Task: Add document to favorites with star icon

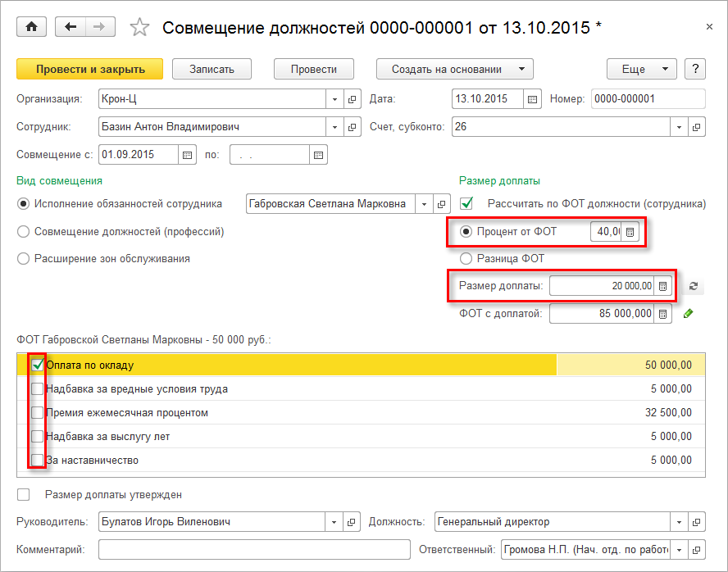Action: 140,28
